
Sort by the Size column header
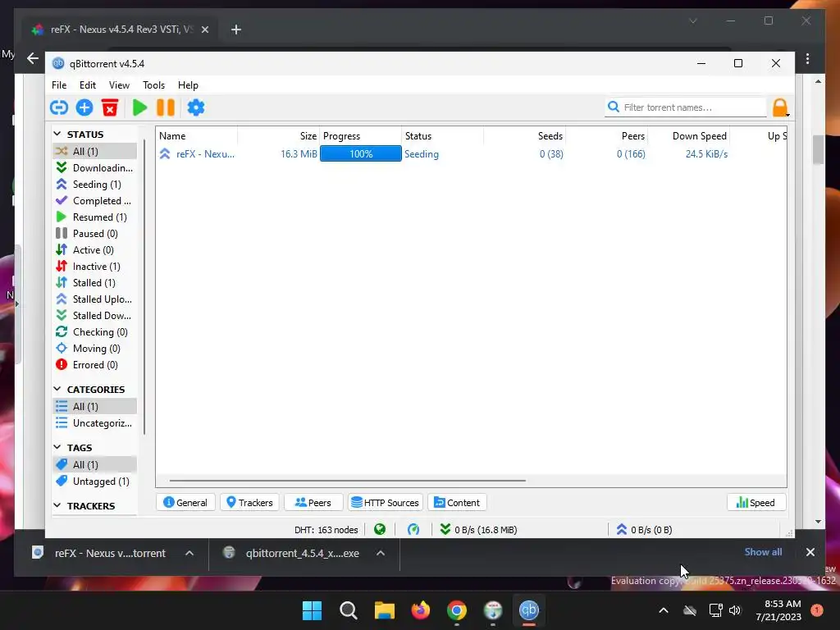[x=279, y=136]
